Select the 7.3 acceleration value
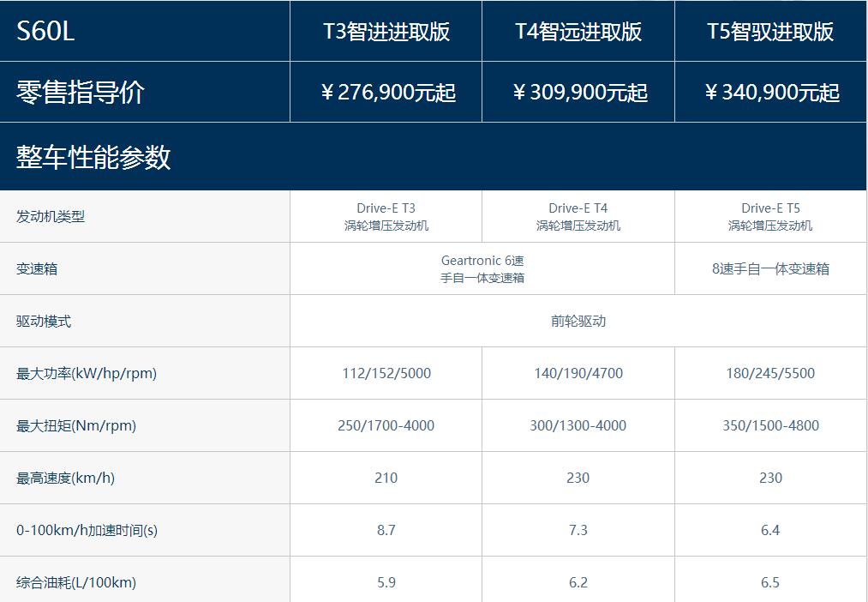This screenshot has height=602, width=868. [x=578, y=530]
